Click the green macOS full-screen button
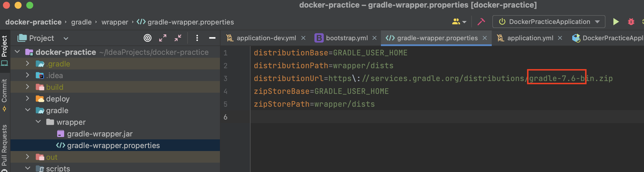 click(x=30, y=5)
